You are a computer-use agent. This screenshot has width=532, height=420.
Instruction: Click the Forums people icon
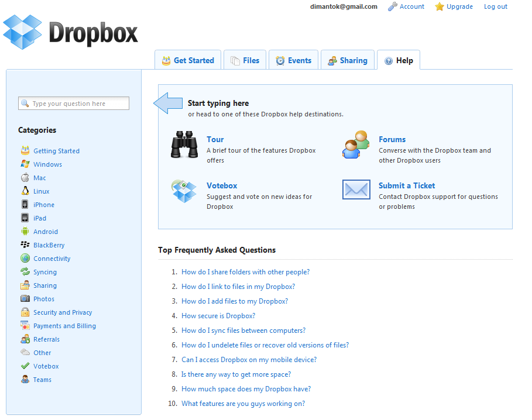click(356, 144)
